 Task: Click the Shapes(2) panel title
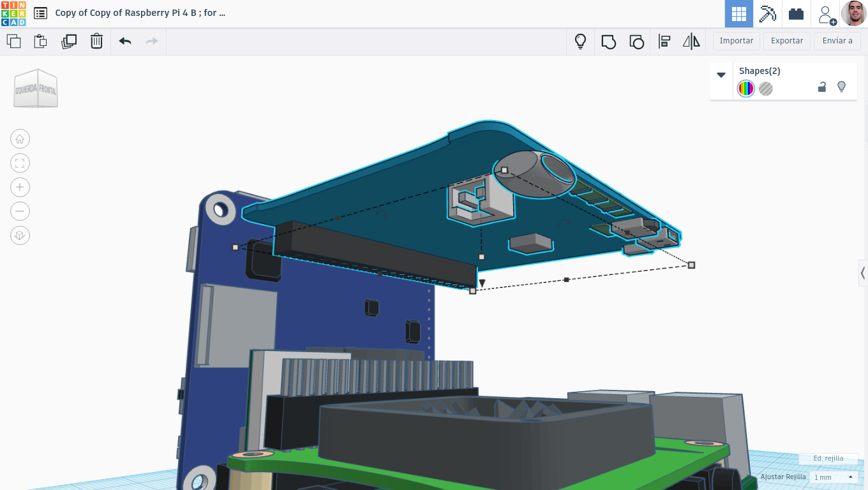pyautogui.click(x=759, y=71)
